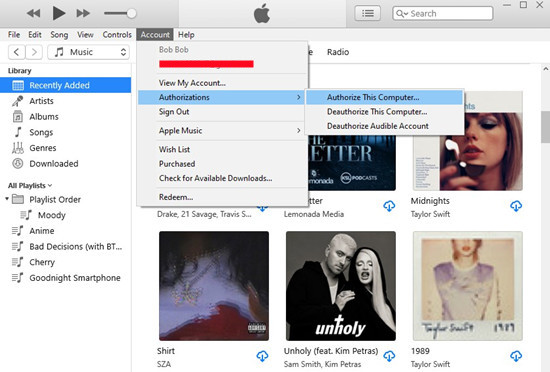Download Shirt by SZA from cloud
Image resolution: width=550 pixels, height=372 pixels.
coord(262,356)
